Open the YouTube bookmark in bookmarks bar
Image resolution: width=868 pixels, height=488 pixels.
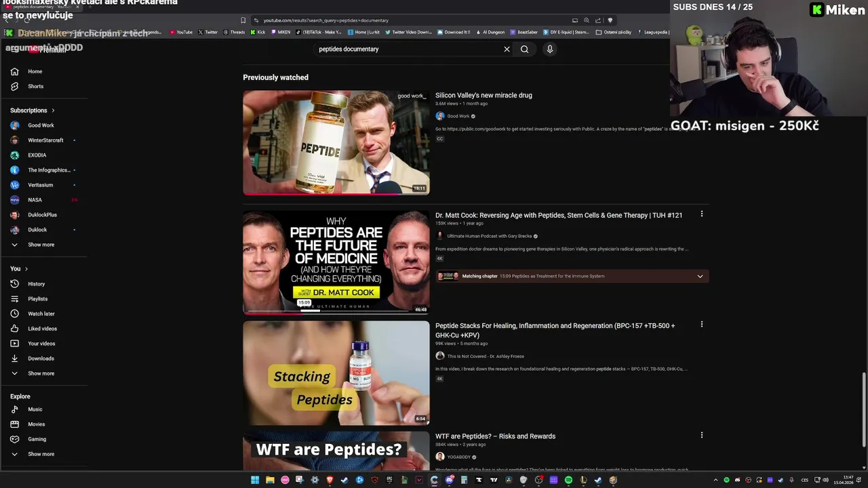click(x=181, y=32)
